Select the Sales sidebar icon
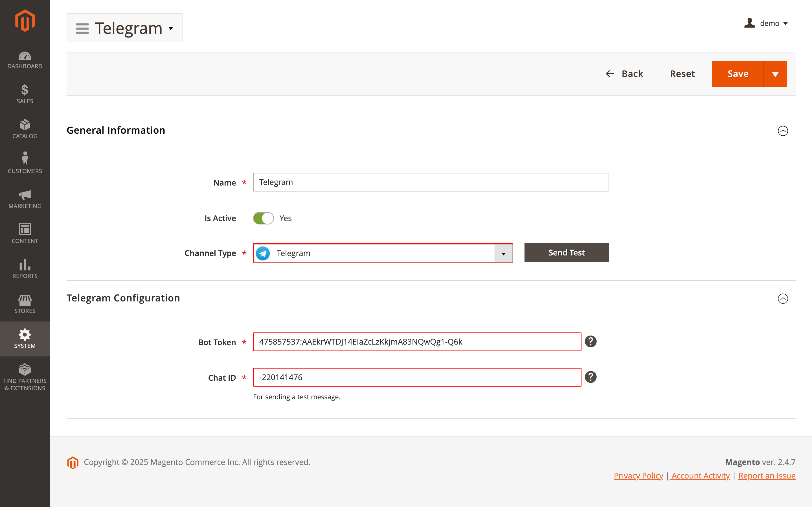Viewport: 812px width, 507px height. pyautogui.click(x=25, y=94)
